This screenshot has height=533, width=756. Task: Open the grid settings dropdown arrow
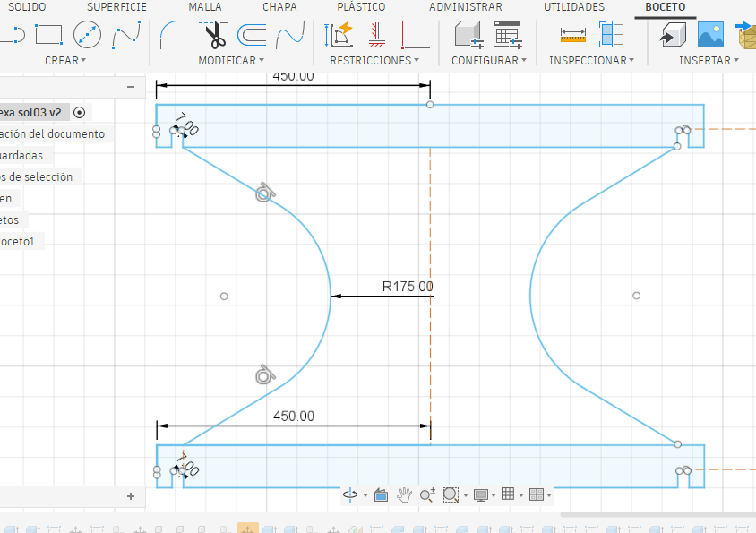[520, 494]
